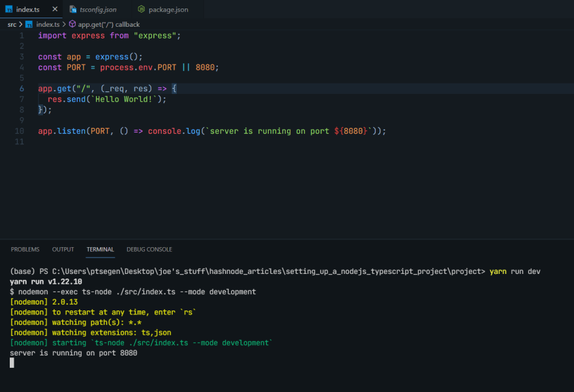Open the OUTPUT panel tab
This screenshot has height=392, width=574.
tap(63, 249)
